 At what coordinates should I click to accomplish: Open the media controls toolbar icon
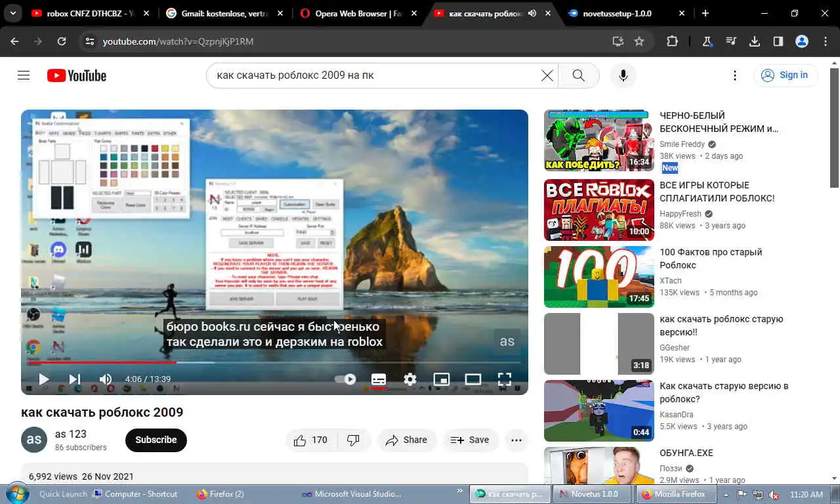click(x=731, y=41)
